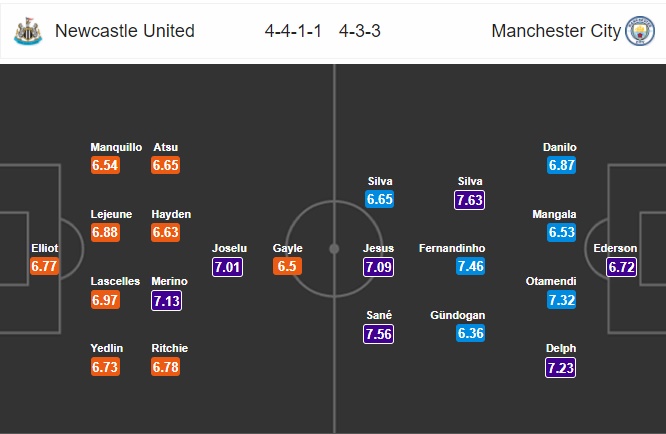Open the Manchester City team name link
The image size is (666, 434).
(556, 31)
